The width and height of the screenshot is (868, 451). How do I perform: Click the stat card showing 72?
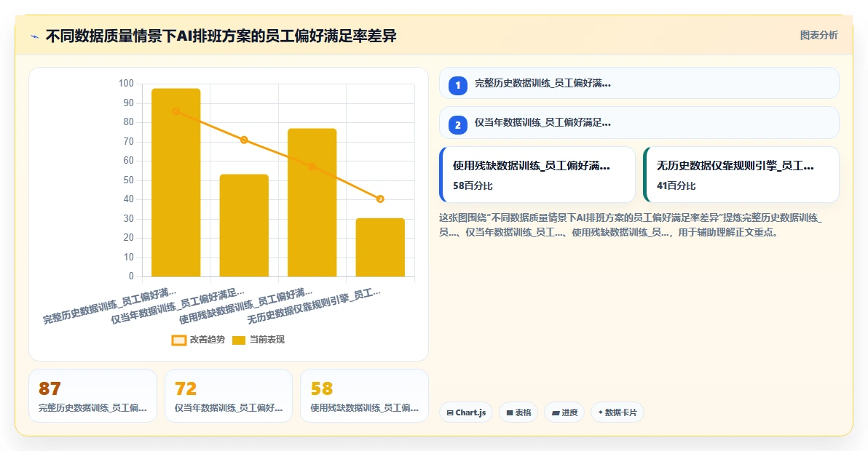coord(229,396)
